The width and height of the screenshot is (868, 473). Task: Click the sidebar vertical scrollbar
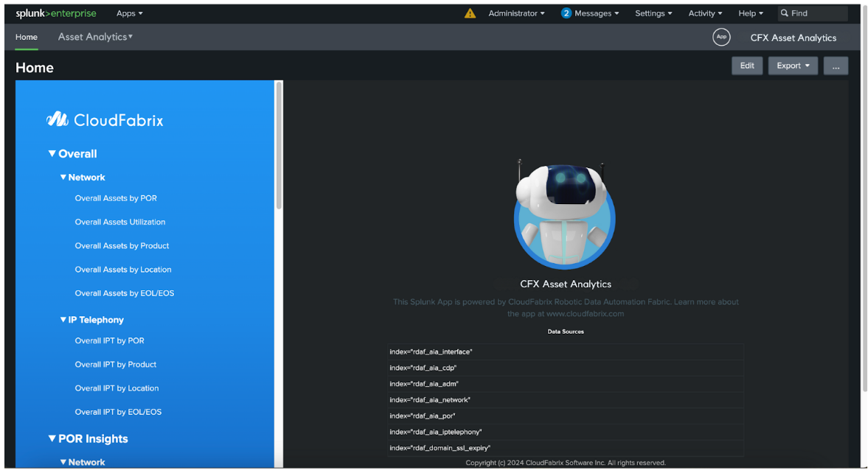tap(279, 147)
